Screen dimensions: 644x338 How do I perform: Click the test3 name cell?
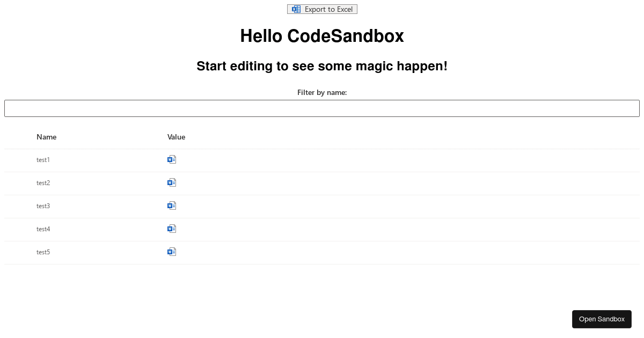click(43, 206)
